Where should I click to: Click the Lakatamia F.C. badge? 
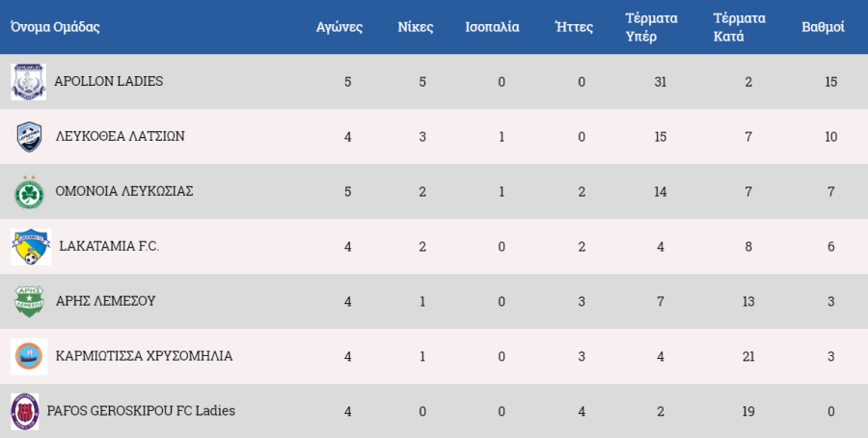(x=31, y=246)
